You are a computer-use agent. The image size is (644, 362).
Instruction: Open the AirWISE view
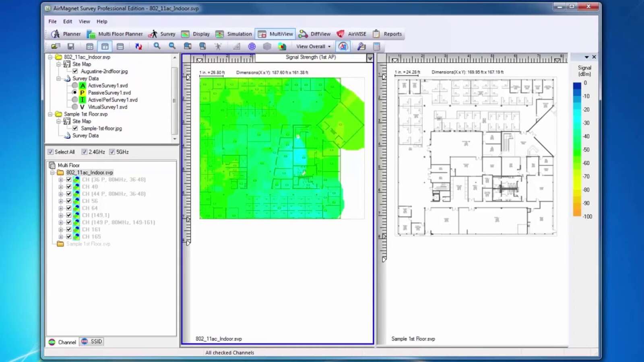(x=351, y=34)
